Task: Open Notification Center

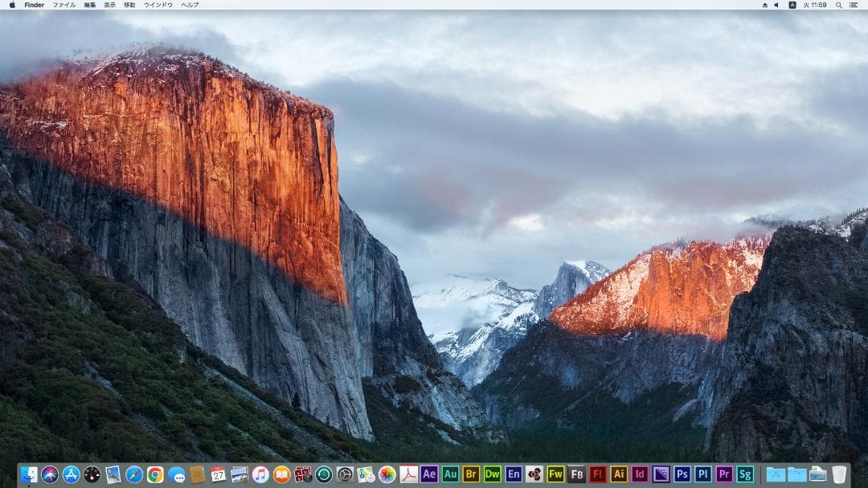Action: [x=856, y=4]
